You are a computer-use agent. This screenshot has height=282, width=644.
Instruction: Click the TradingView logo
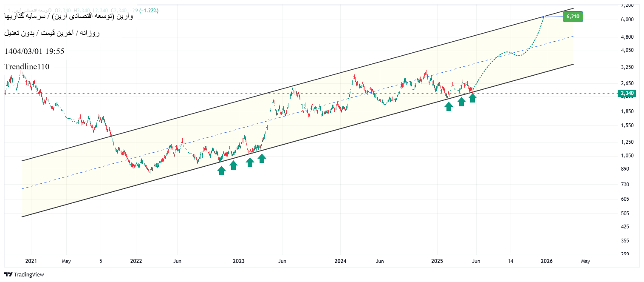(24, 274)
